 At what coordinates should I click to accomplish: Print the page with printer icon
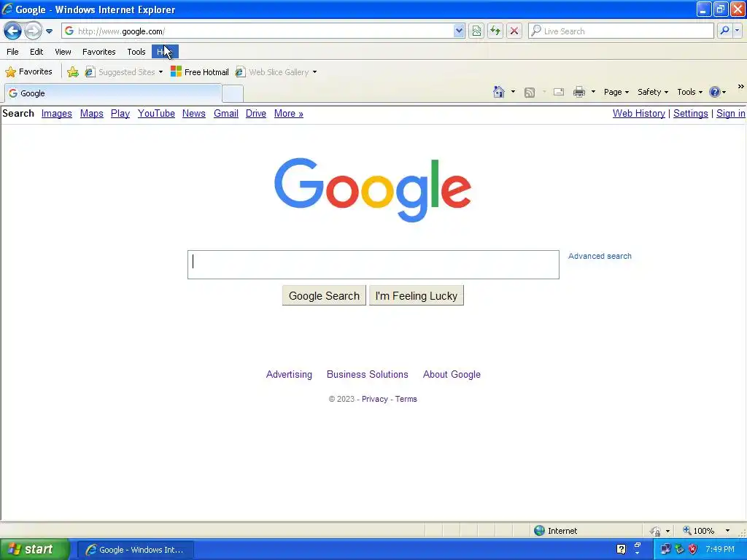click(x=578, y=92)
